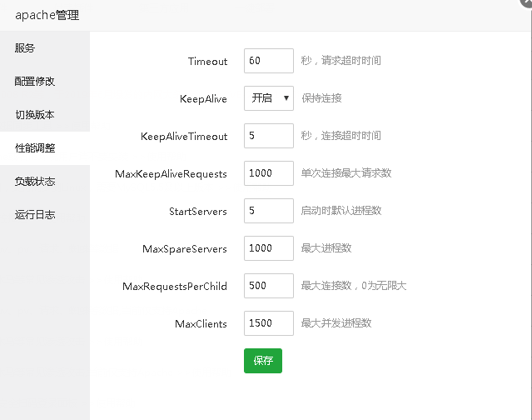Click the MaxSpareServers label
This screenshot has width=532, height=420.
tap(185, 249)
